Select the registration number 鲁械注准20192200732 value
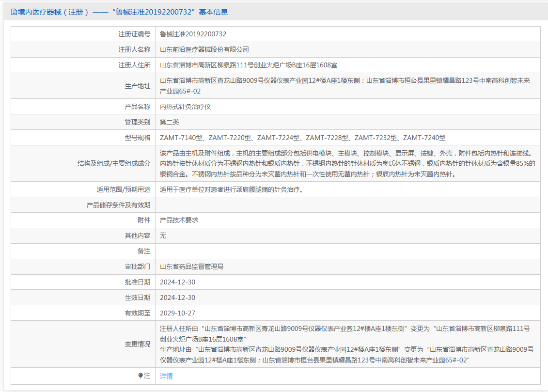Viewport: 548px width, 392px height. click(193, 34)
